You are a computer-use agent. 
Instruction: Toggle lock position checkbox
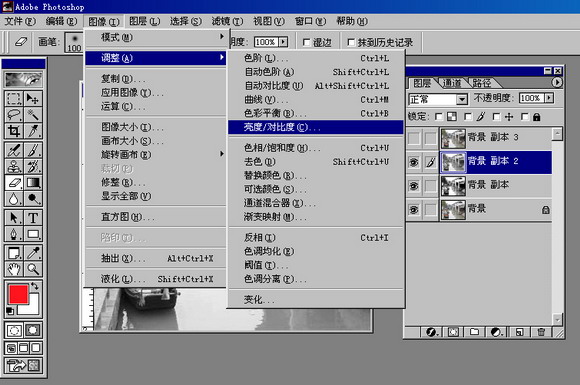[496, 117]
